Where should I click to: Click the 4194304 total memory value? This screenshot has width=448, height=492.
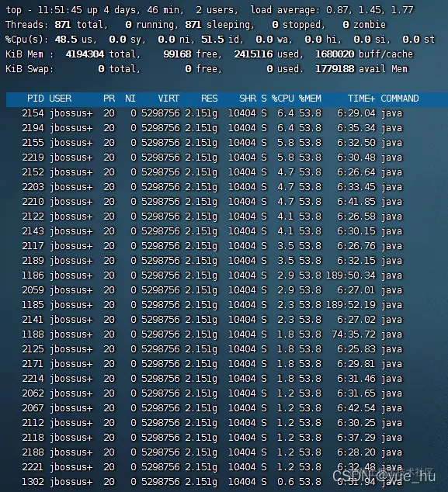(85, 54)
